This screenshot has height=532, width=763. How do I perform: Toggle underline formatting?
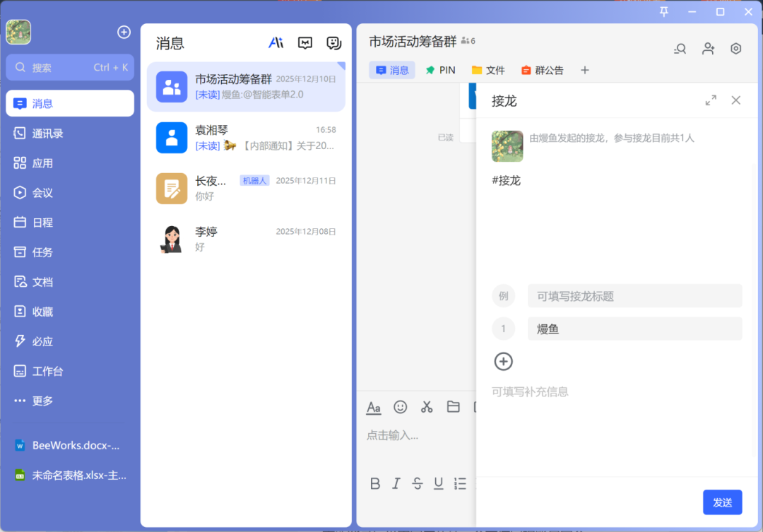point(439,483)
